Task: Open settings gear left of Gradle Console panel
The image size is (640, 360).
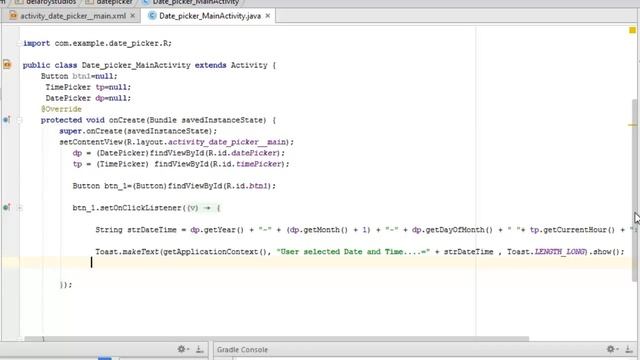Action: [x=182, y=349]
